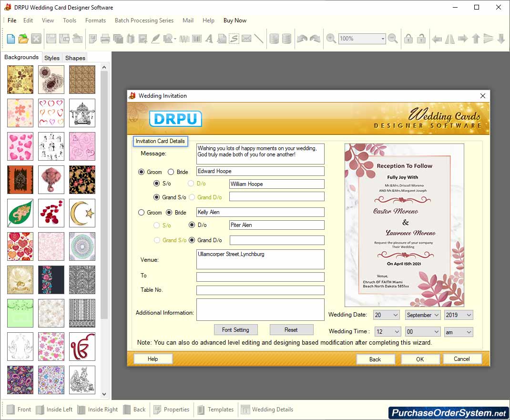Choose the crescent moon star background
This screenshot has width=510, height=420.
point(82,213)
